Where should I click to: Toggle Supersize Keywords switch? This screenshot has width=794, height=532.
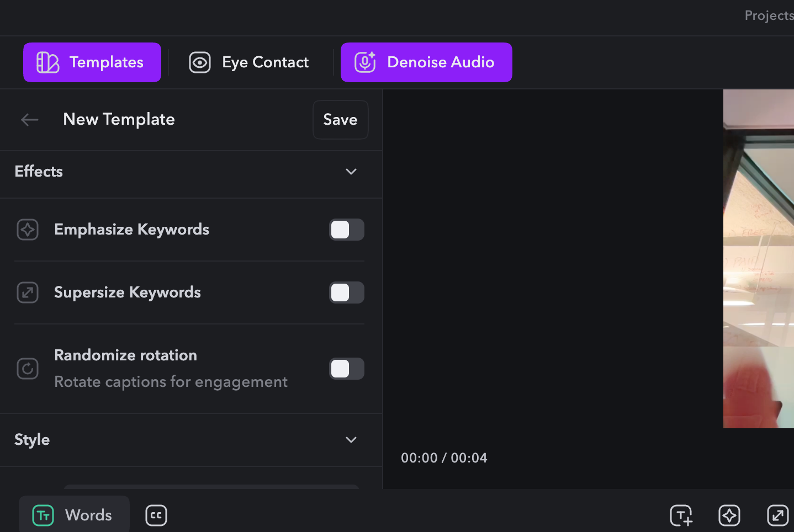click(x=347, y=292)
